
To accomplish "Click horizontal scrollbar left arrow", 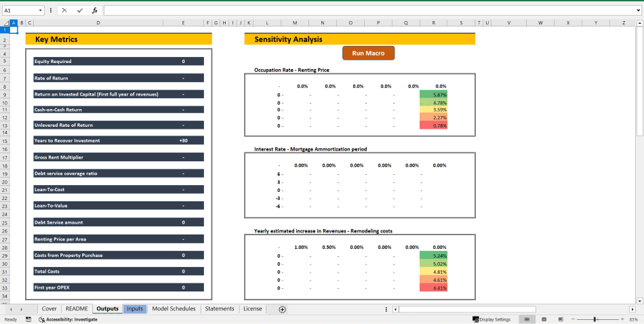I will [x=395, y=309].
